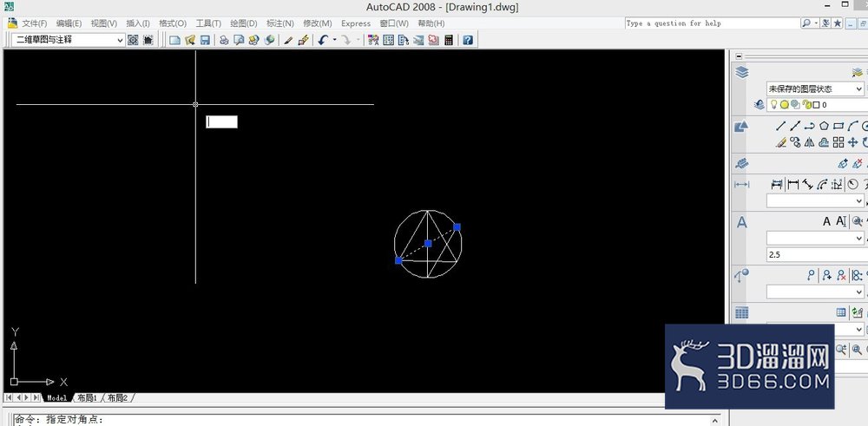This screenshot has height=426, width=868.
Task: Save the drawing with the floppy disk icon
Action: [205, 40]
